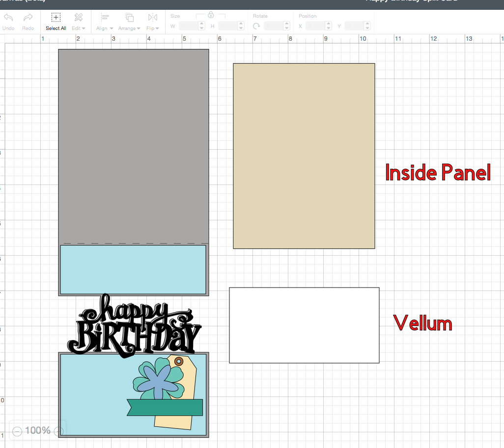
Task: Click the Rotate circular arrow icon
Action: 256,26
